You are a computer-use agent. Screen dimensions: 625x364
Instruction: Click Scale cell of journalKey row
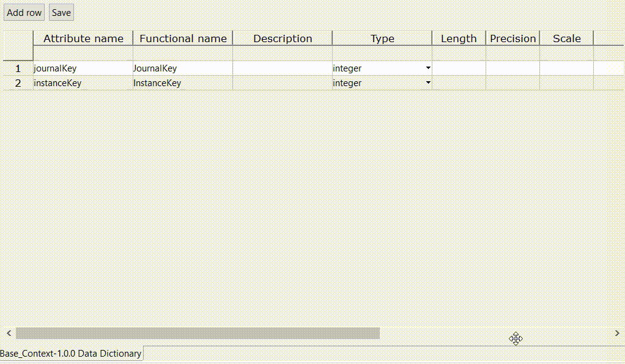click(x=566, y=68)
